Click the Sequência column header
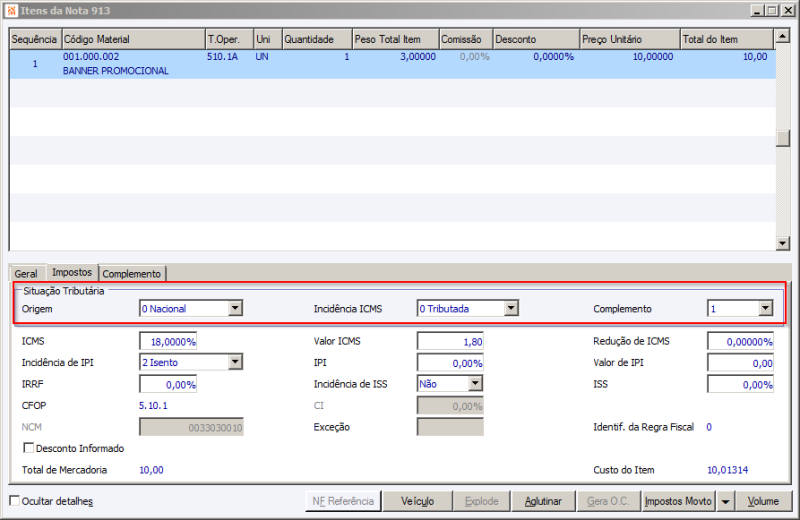 [x=35, y=39]
